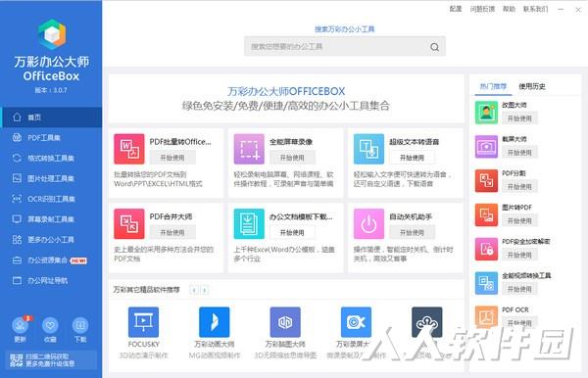588x378 pixels.
Task: Click the 图片转PDF icon
Action: pyautogui.click(x=486, y=215)
